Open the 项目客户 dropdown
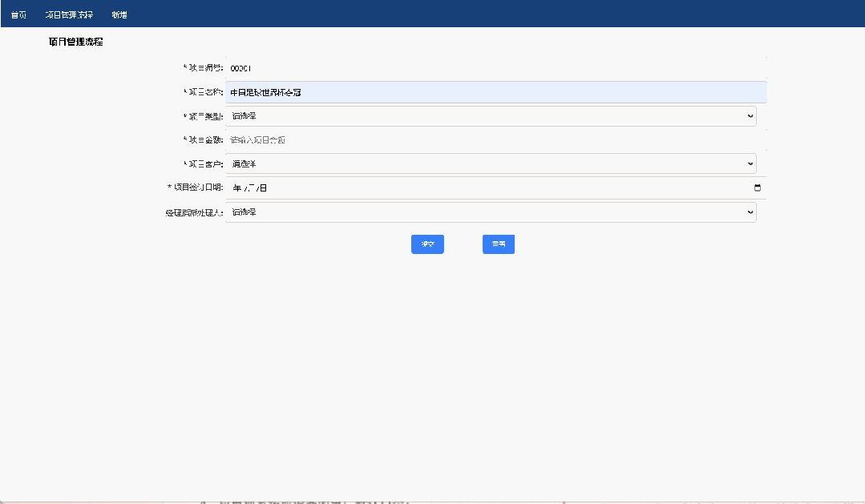The height and width of the screenshot is (504, 865). point(491,163)
